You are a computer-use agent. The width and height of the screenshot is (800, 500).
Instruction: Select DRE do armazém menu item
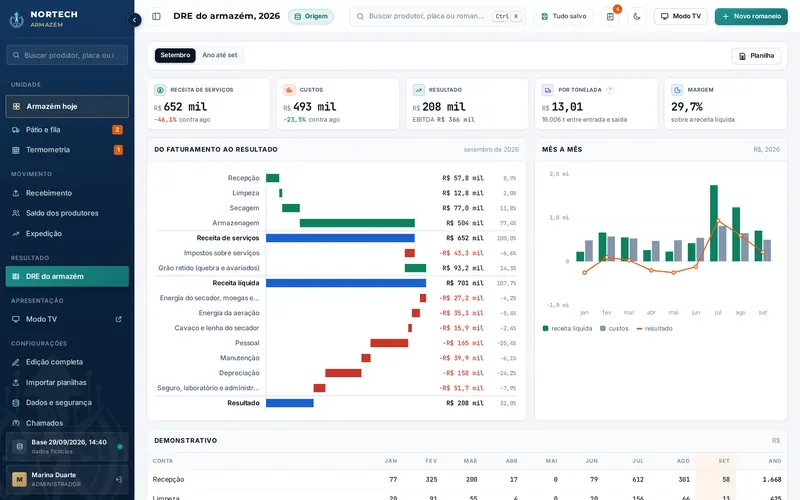coord(67,277)
